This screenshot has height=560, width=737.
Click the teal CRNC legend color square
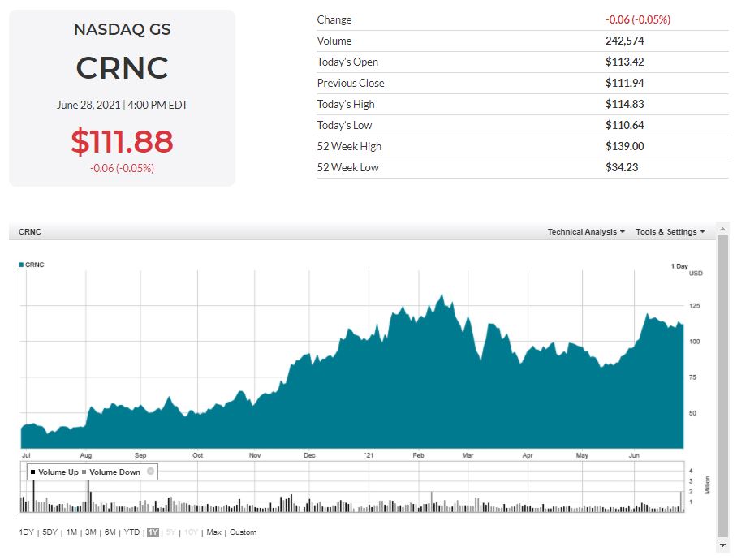click(21, 265)
